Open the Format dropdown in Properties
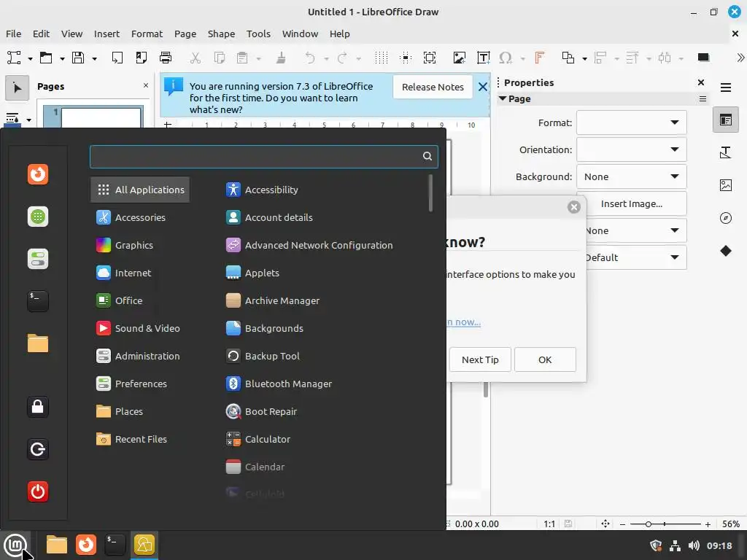Screen dimensions: 747x560 tap(631, 122)
